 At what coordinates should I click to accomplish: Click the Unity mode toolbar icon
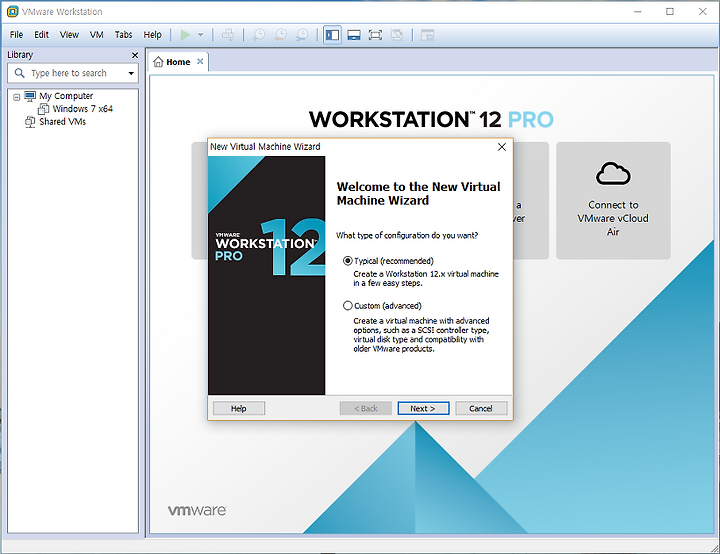click(397, 35)
